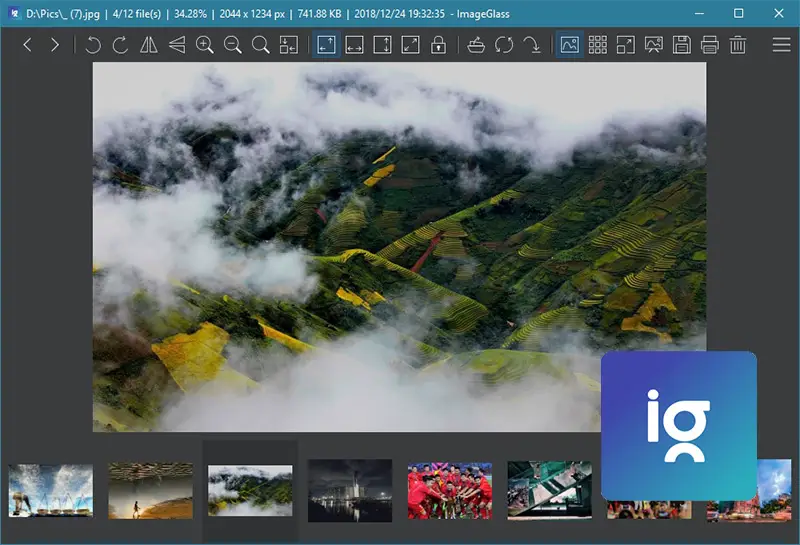Select the cloudy mountain thumbnail
The height and width of the screenshot is (545, 800).
250,490
